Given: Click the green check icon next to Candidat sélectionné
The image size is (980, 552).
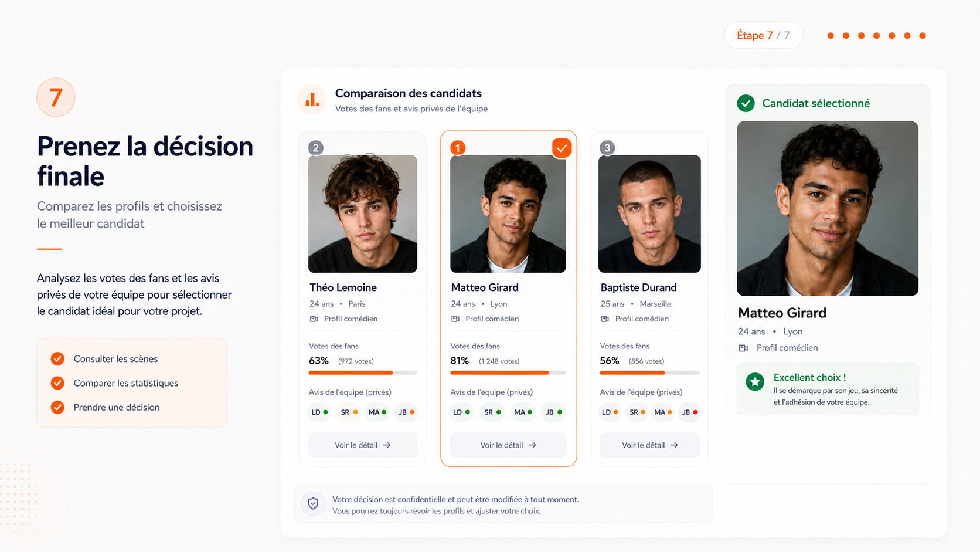Looking at the screenshot, I should (746, 103).
